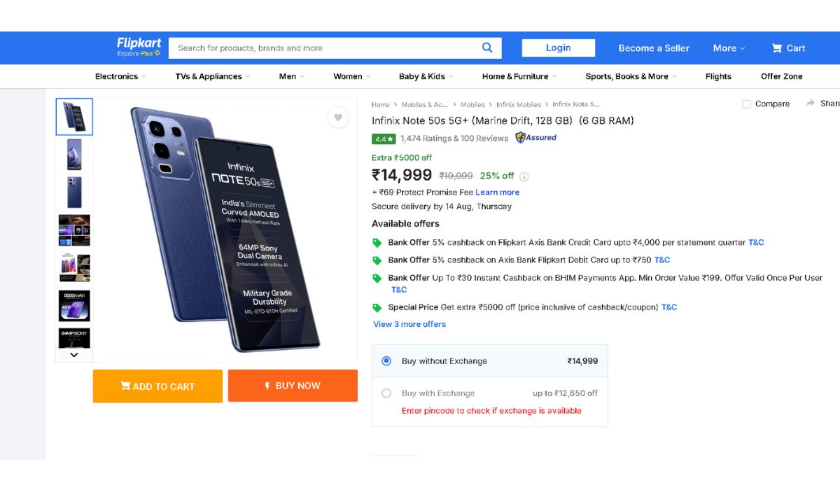The image size is (840, 504).
Task: Click the Flipkart Assured badge
Action: point(536,138)
